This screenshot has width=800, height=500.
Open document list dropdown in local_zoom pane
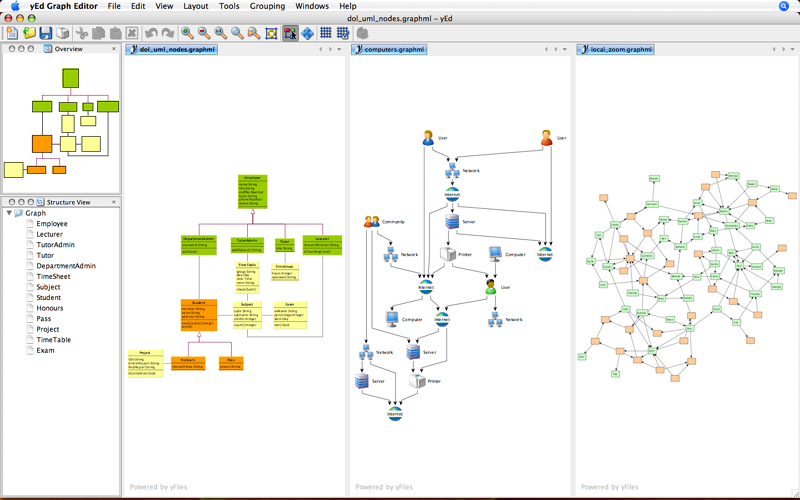[792, 49]
